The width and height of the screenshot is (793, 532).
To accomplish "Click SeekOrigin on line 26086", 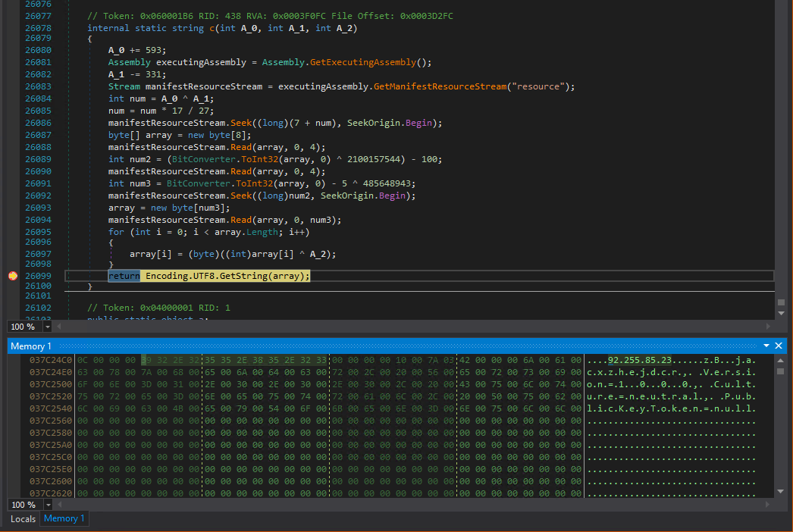I will click(x=373, y=123).
